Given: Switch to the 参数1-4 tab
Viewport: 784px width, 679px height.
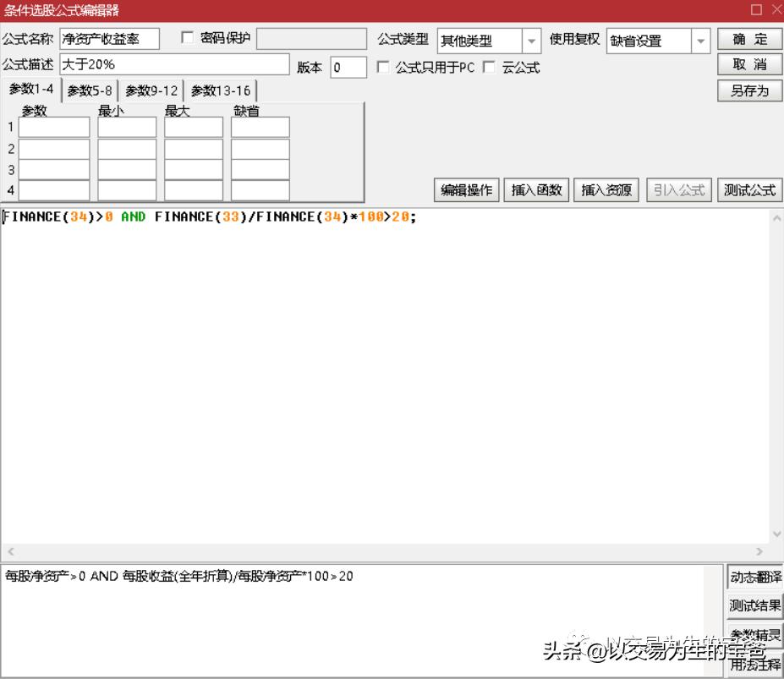Looking at the screenshot, I should pyautogui.click(x=31, y=90).
